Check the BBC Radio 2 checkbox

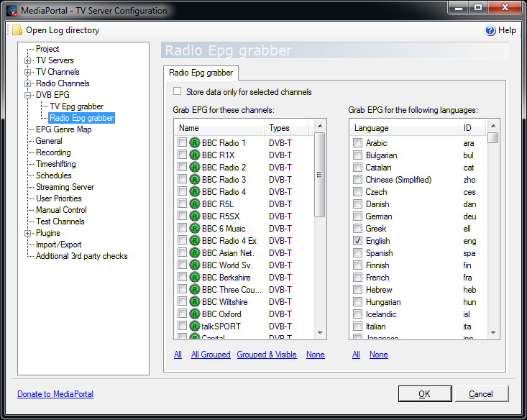click(182, 167)
